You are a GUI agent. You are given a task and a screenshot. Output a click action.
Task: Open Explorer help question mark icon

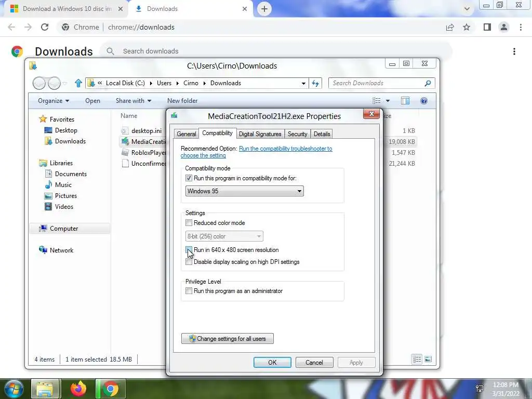coord(424,101)
